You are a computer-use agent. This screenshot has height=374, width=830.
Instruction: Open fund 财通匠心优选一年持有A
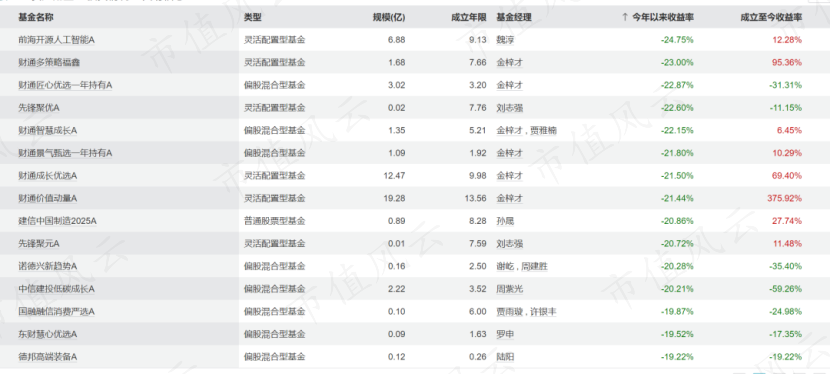coord(65,85)
